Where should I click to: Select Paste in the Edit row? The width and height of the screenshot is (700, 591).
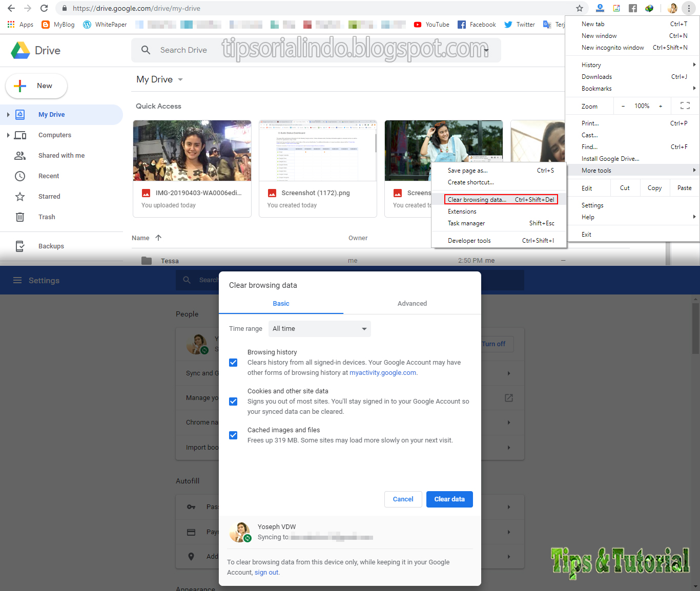684,188
